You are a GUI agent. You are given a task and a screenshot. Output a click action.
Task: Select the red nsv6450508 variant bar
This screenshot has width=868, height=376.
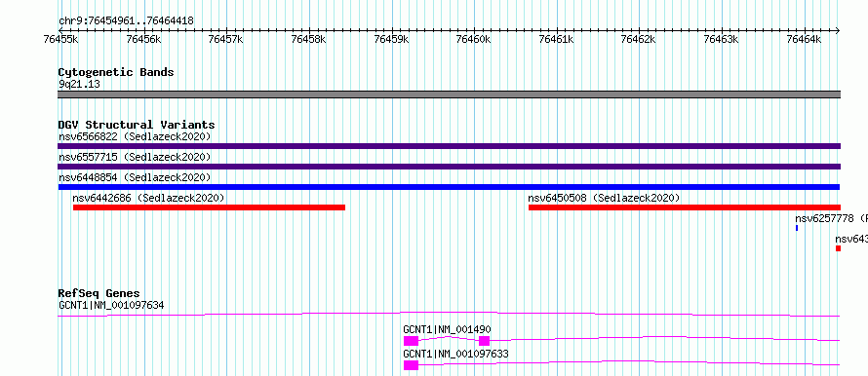pos(685,207)
